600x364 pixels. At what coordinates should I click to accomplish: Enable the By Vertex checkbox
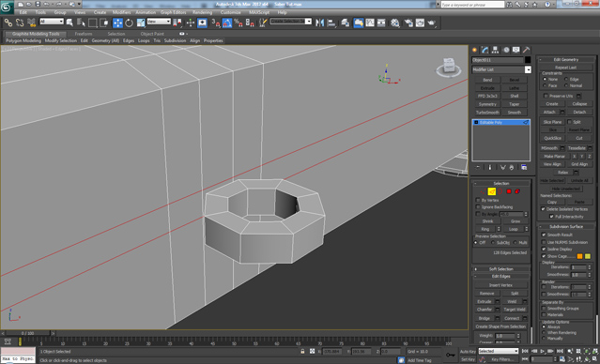pyautogui.click(x=478, y=200)
